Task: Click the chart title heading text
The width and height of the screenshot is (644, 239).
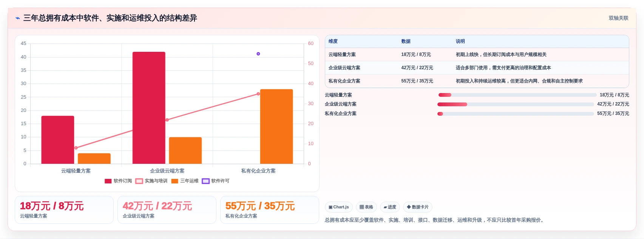Action: 110,18
